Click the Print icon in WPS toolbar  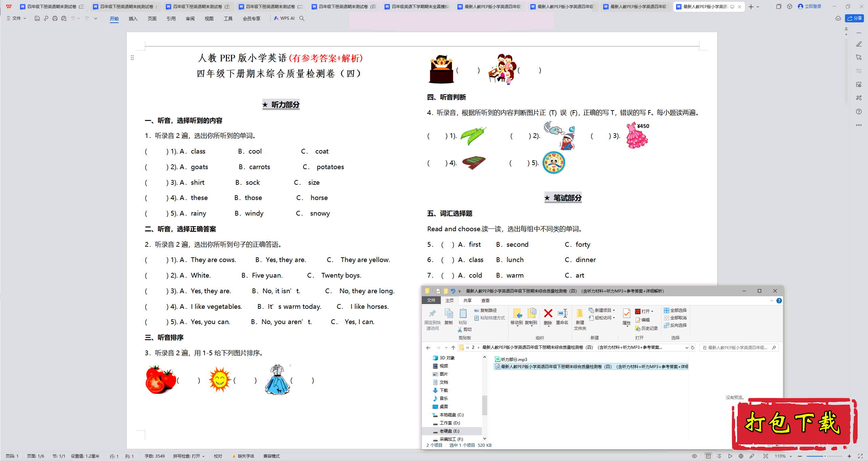coord(55,18)
